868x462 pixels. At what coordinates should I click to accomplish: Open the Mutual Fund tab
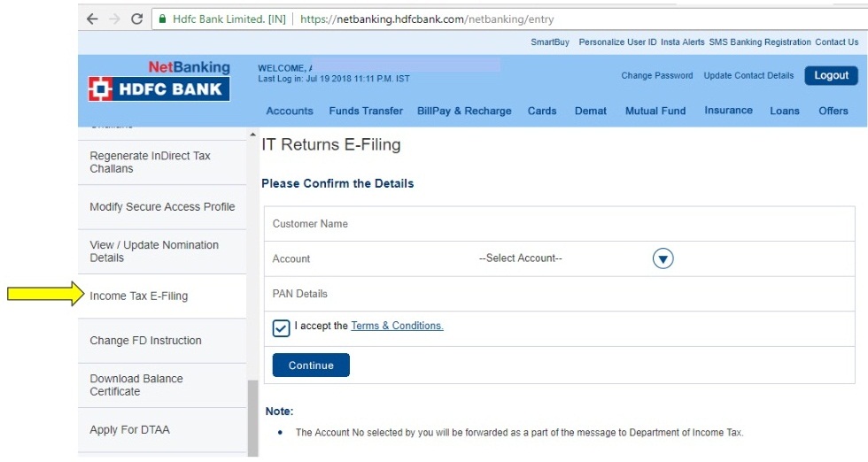click(x=655, y=111)
